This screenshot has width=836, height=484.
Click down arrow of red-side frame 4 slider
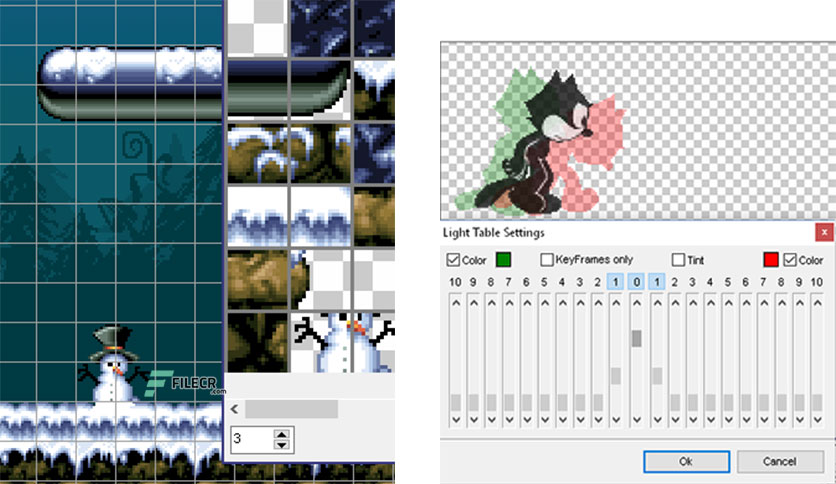[711, 420]
